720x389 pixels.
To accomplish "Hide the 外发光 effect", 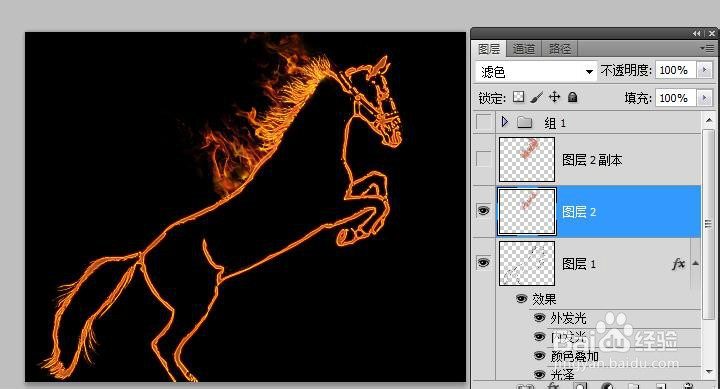I will pos(539,318).
